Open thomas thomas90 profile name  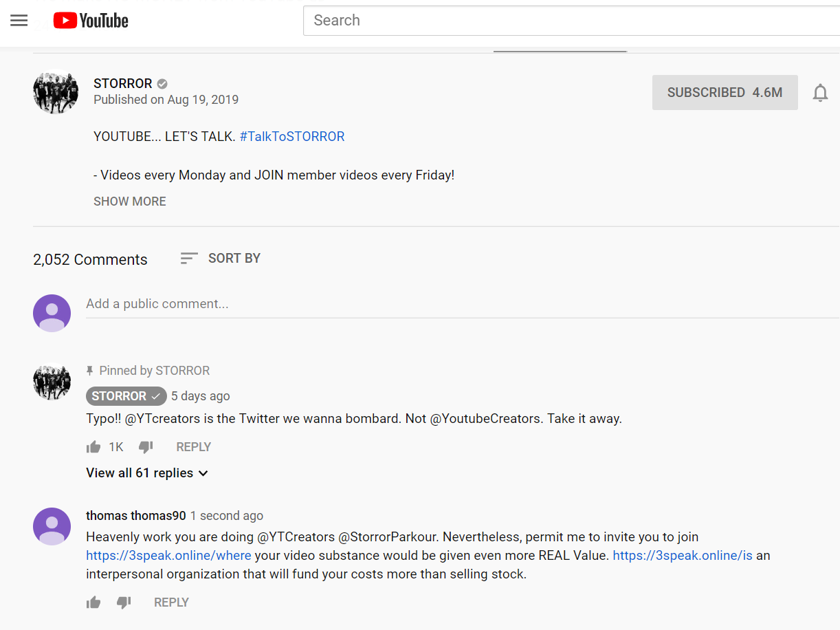(136, 516)
